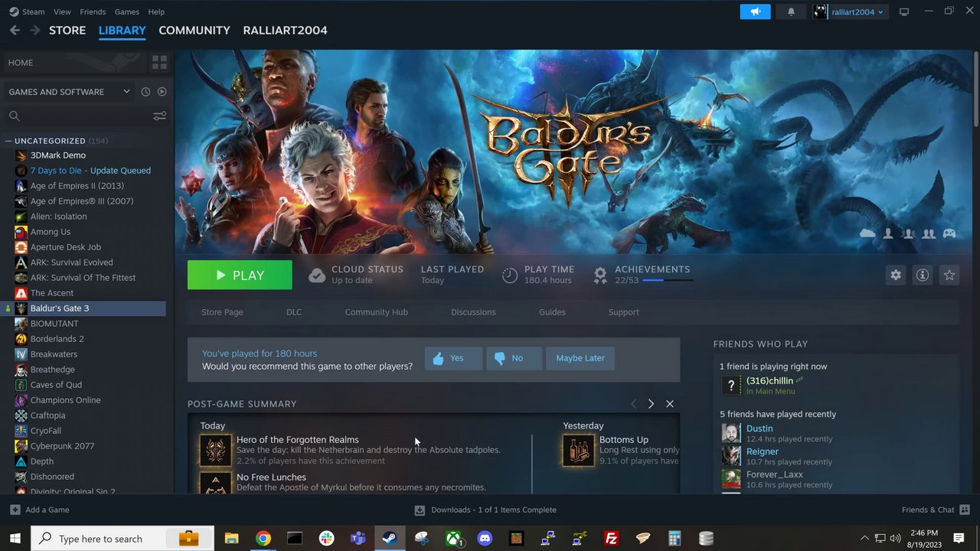Collapse the Uncategorized games category

click(8, 141)
